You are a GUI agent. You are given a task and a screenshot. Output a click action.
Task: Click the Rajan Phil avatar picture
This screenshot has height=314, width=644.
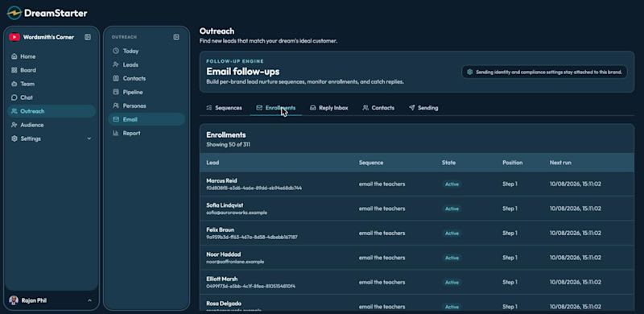click(x=14, y=300)
